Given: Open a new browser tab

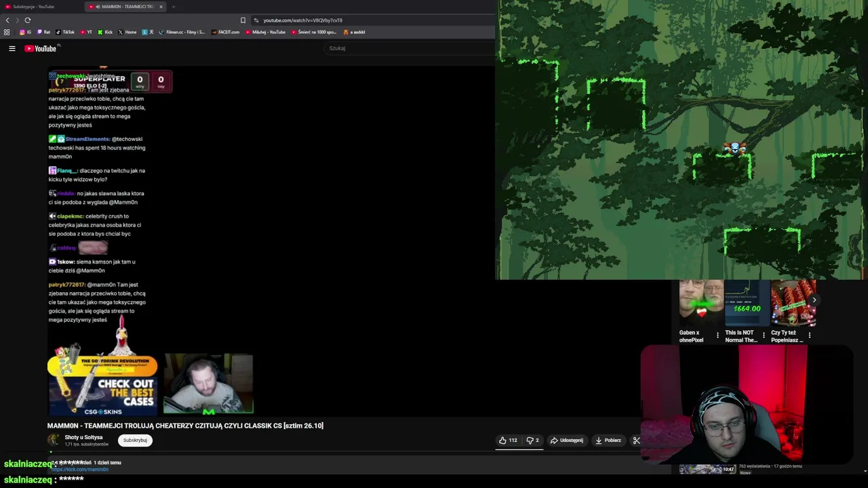Looking at the screenshot, I should 173,7.
